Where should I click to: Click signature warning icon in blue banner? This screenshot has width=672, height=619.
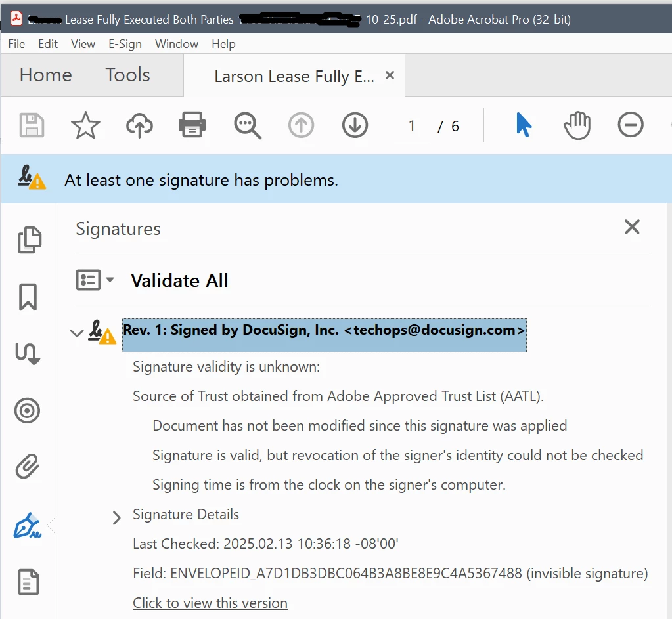click(32, 177)
